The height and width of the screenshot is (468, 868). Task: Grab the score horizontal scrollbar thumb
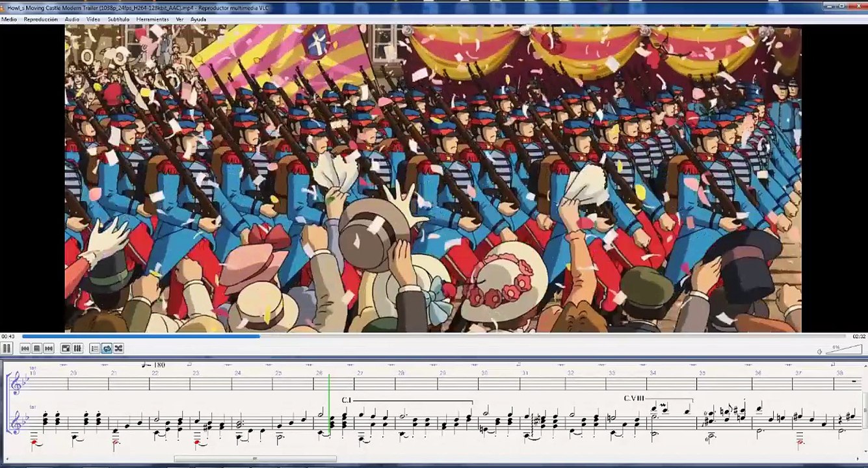[256, 459]
